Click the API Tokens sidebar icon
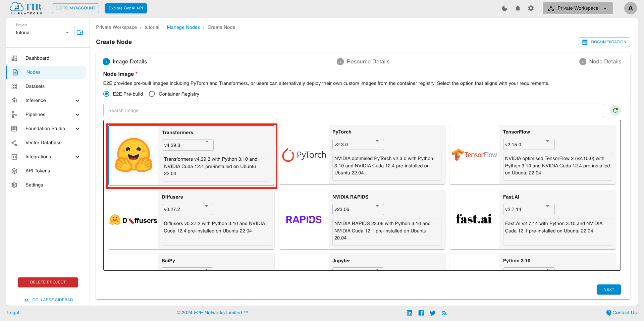This screenshot has height=321, width=644. 14,171
